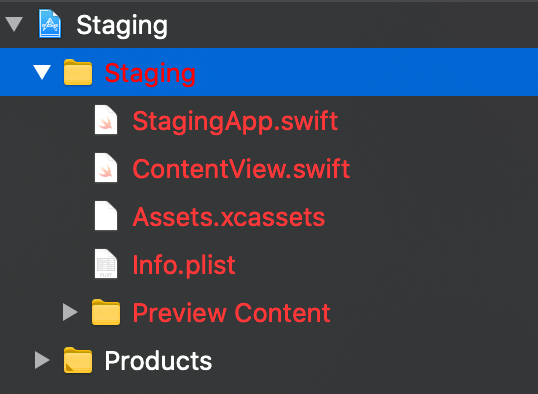This screenshot has width=538, height=394.
Task: Collapse the Staging project root triangle
Action: [14, 24]
